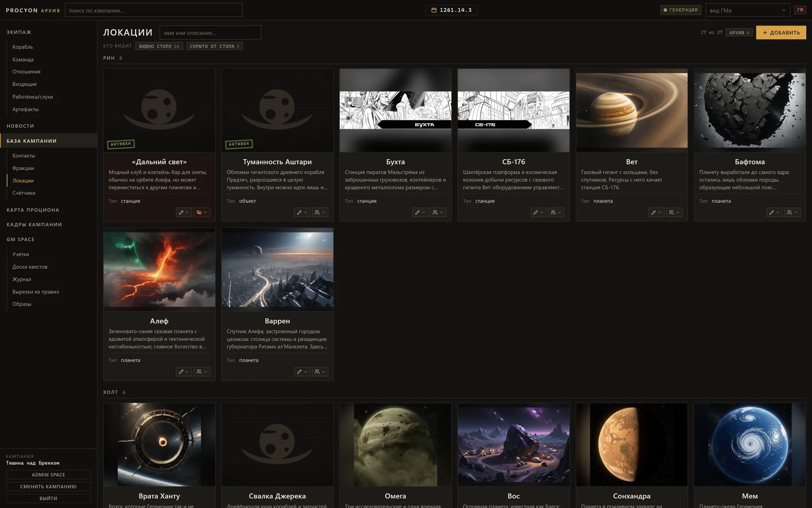Click the ADMIN SPACE button
This screenshot has width=812, height=508.
pos(48,475)
